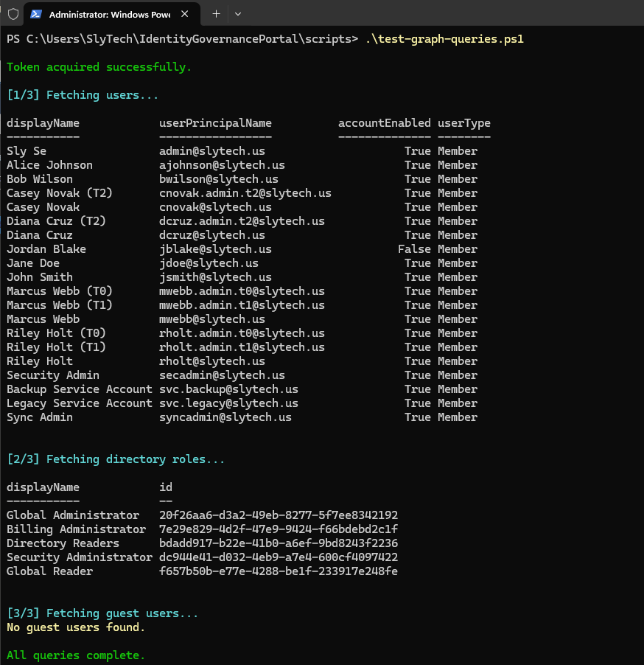Close the PowerShell tab
The width and height of the screenshot is (644, 665).
[185, 14]
